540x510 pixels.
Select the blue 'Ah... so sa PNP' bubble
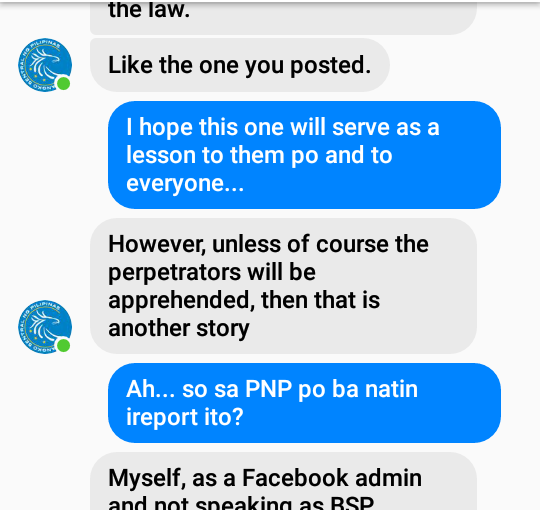click(304, 403)
